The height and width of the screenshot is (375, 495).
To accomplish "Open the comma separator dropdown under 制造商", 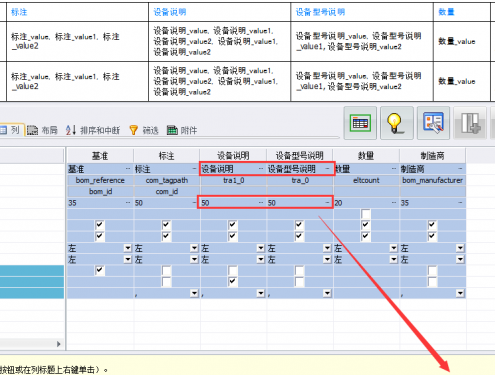I will click(x=460, y=293).
